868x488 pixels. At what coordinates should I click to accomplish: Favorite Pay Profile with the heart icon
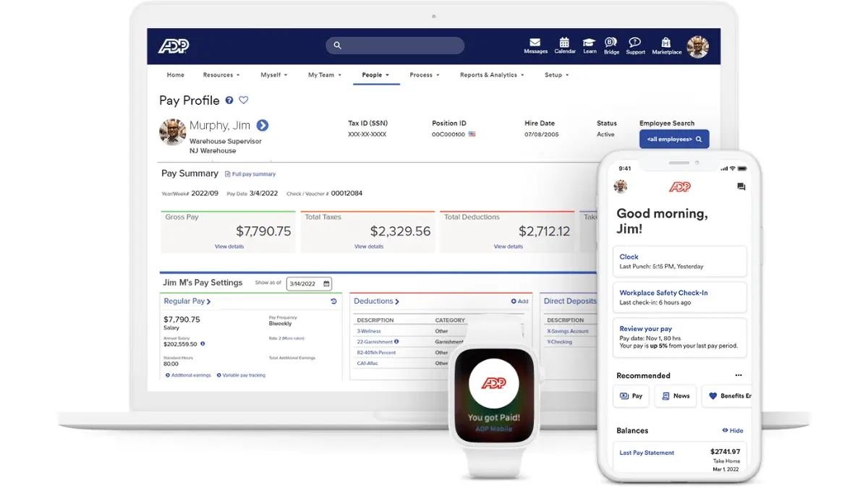point(244,100)
